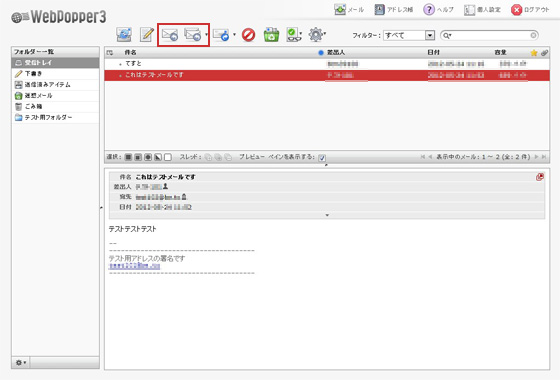Go to last page of messages

pyautogui.click(x=544, y=157)
